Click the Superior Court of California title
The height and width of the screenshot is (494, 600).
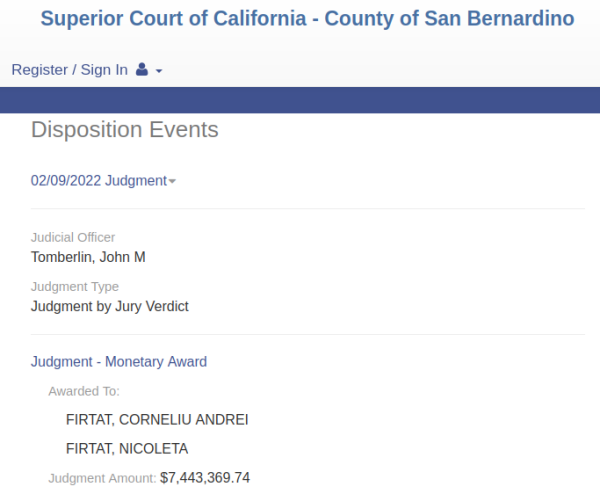point(307,18)
